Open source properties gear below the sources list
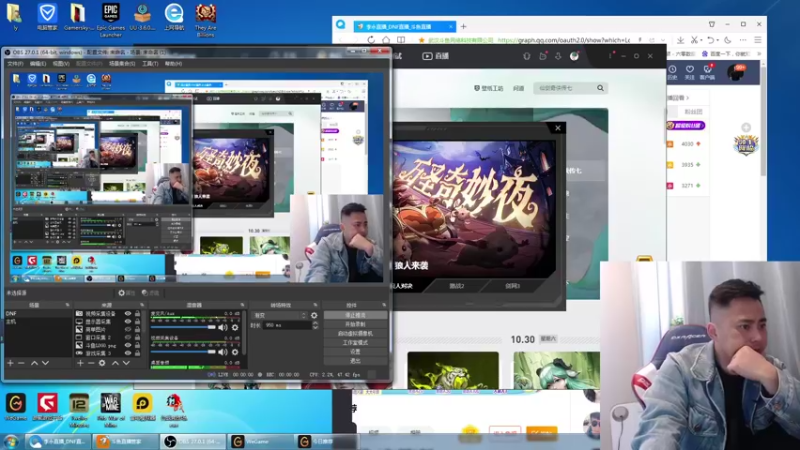The width and height of the screenshot is (800, 450). point(102,363)
